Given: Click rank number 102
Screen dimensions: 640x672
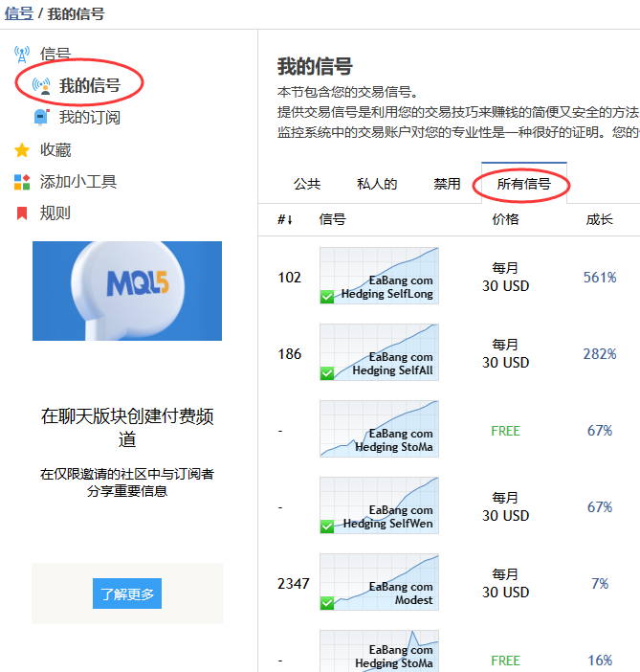Looking at the screenshot, I should click(290, 278).
